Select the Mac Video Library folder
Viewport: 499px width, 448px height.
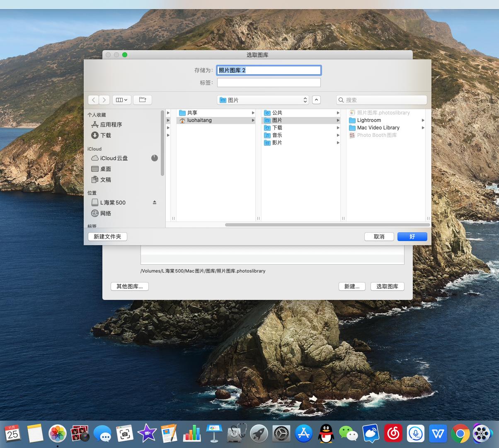point(378,128)
